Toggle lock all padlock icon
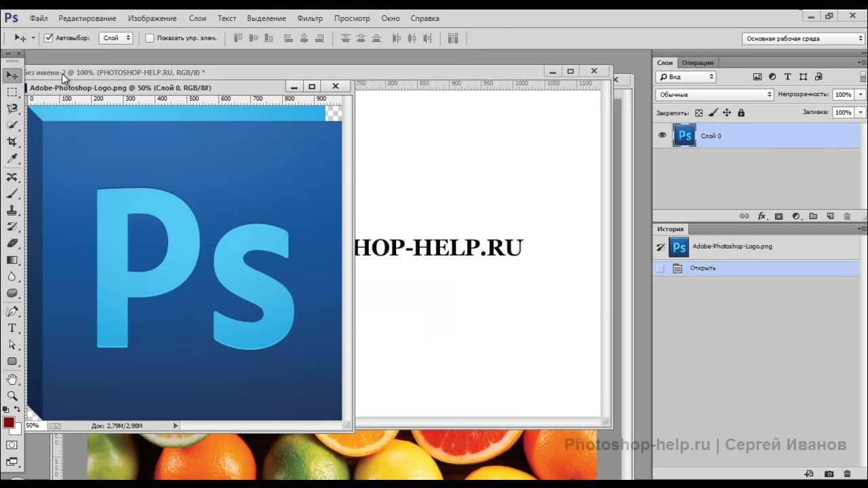 pos(741,113)
